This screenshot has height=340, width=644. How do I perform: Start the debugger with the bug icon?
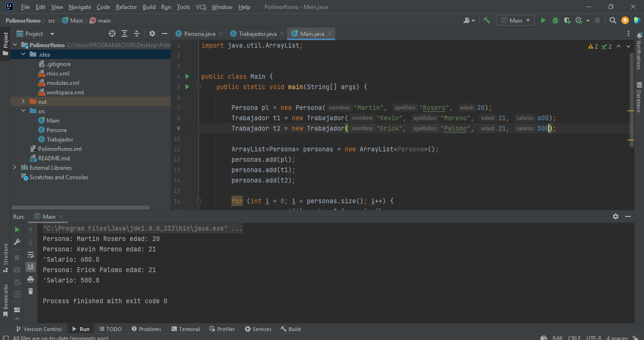(555, 20)
